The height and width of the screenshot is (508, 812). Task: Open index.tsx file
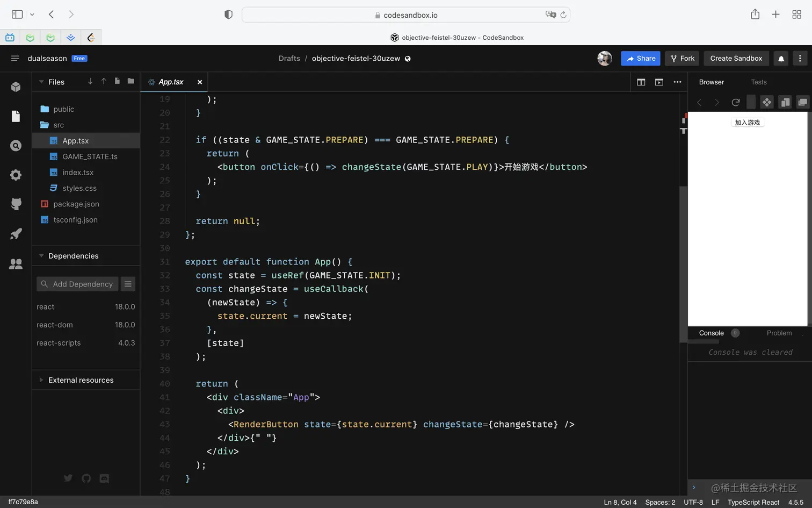pyautogui.click(x=86, y=173)
